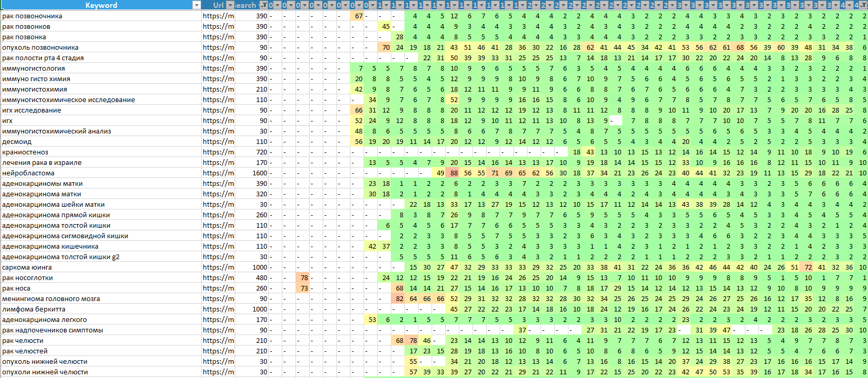
Task: Select the Keyword column header
Action: point(101,5)
